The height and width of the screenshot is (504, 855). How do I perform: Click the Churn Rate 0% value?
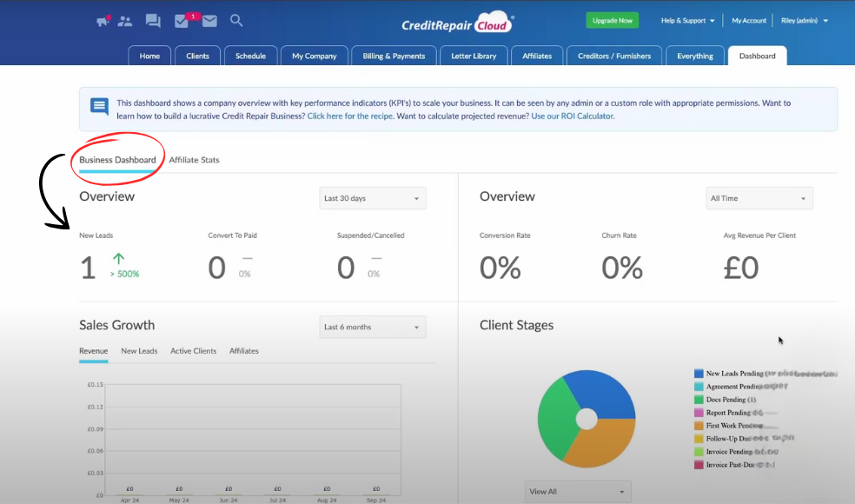tap(622, 268)
